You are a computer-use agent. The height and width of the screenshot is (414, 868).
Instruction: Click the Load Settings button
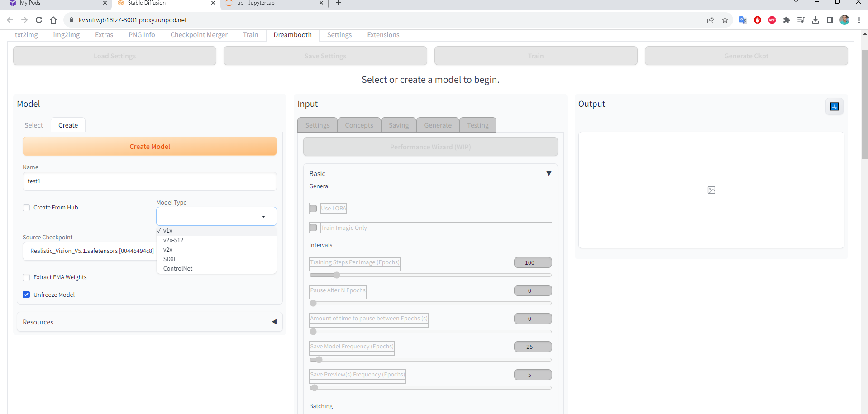(x=114, y=56)
